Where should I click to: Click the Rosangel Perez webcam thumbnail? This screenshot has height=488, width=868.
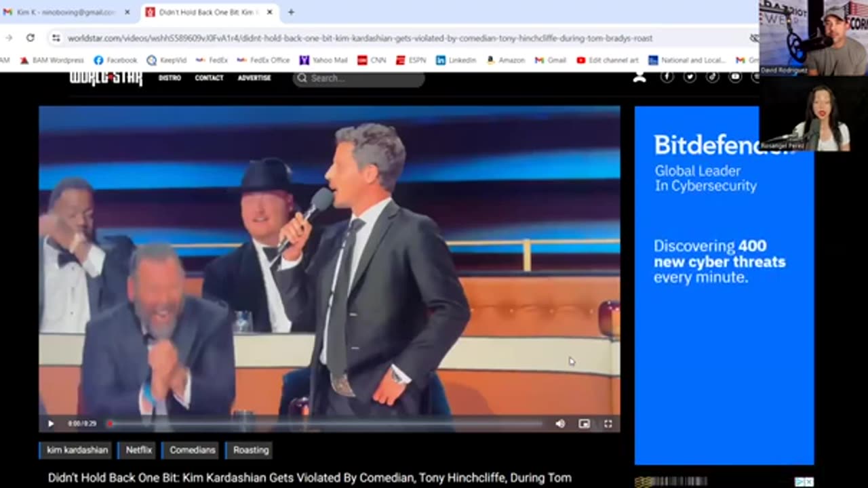tap(814, 113)
